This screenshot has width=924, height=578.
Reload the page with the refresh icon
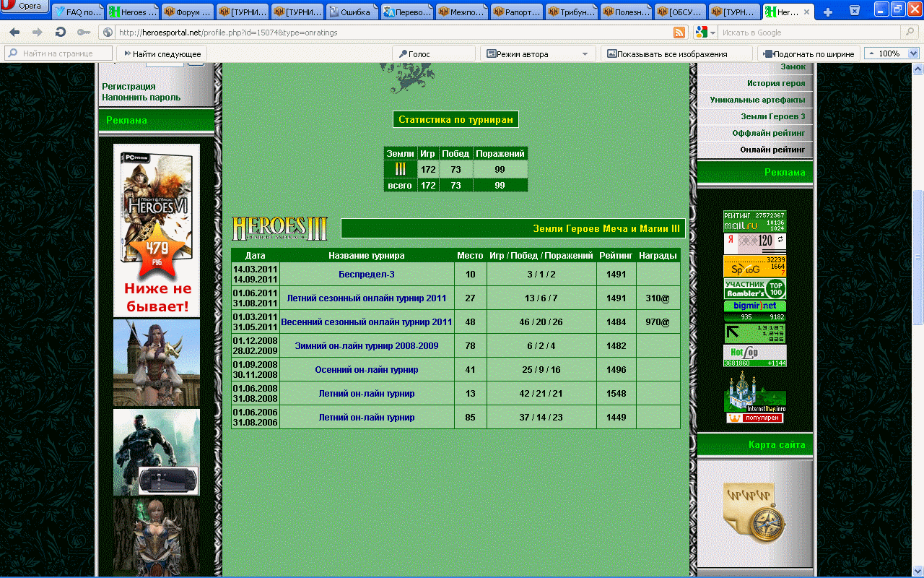(x=61, y=33)
